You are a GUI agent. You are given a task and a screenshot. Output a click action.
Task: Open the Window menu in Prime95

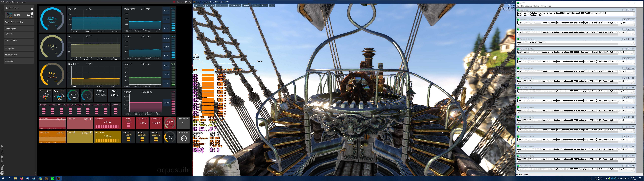(544, 6)
